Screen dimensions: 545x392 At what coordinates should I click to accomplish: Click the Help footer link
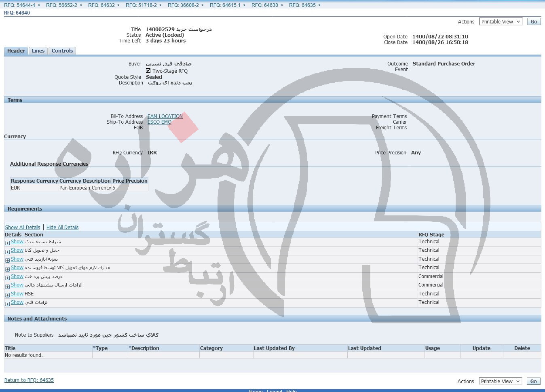pyautogui.click(x=292, y=391)
